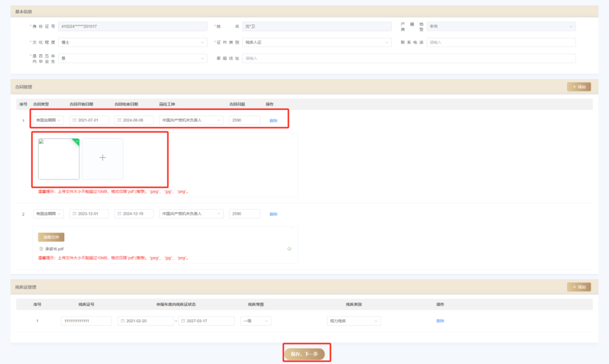Open contract type dropdown in contract row 2
609x364 pixels.
pyautogui.click(x=48, y=214)
